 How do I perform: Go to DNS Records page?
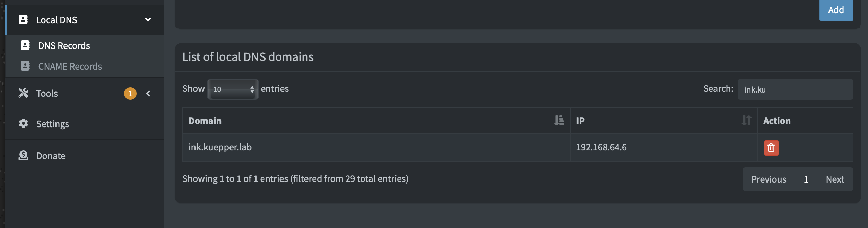point(64,45)
